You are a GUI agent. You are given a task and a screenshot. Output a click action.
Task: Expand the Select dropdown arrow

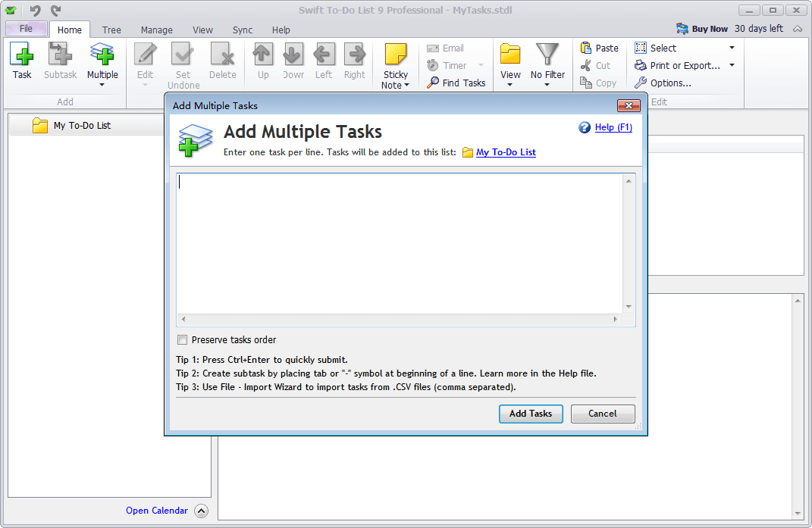coord(732,48)
